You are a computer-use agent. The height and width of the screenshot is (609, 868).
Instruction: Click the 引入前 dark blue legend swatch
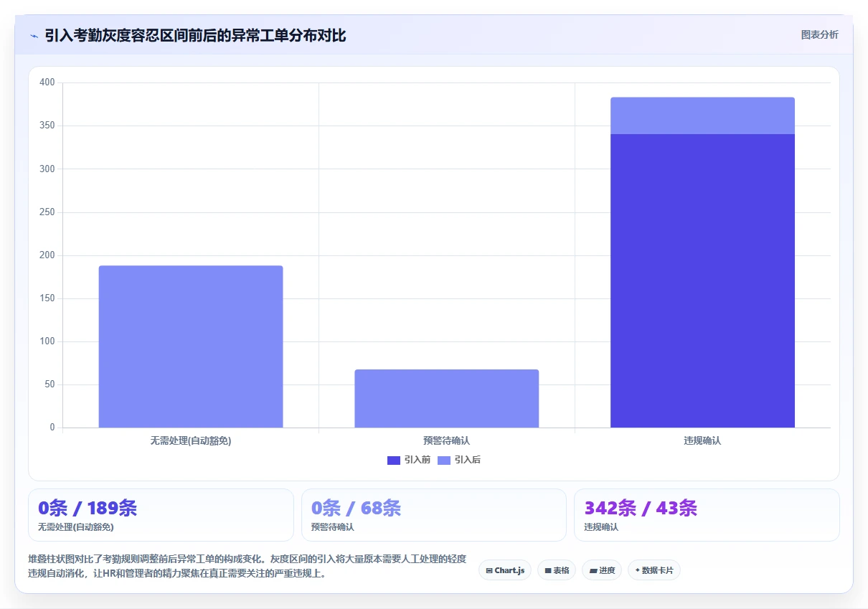[x=394, y=460]
